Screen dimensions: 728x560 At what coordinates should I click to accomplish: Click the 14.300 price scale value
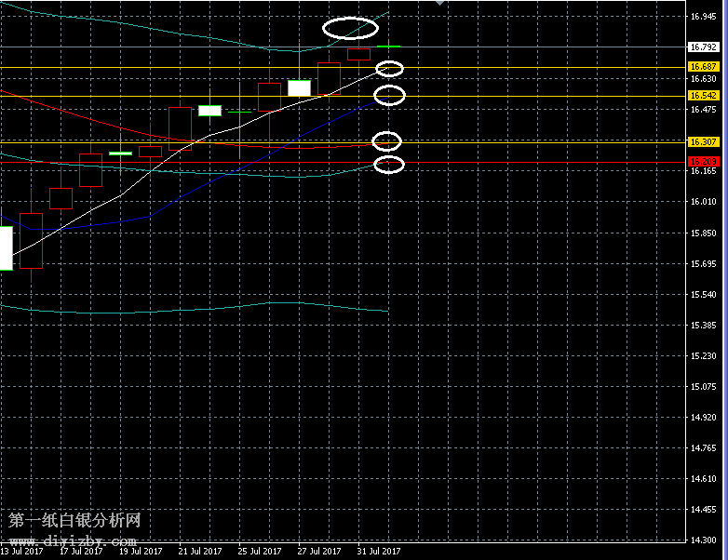pos(702,540)
